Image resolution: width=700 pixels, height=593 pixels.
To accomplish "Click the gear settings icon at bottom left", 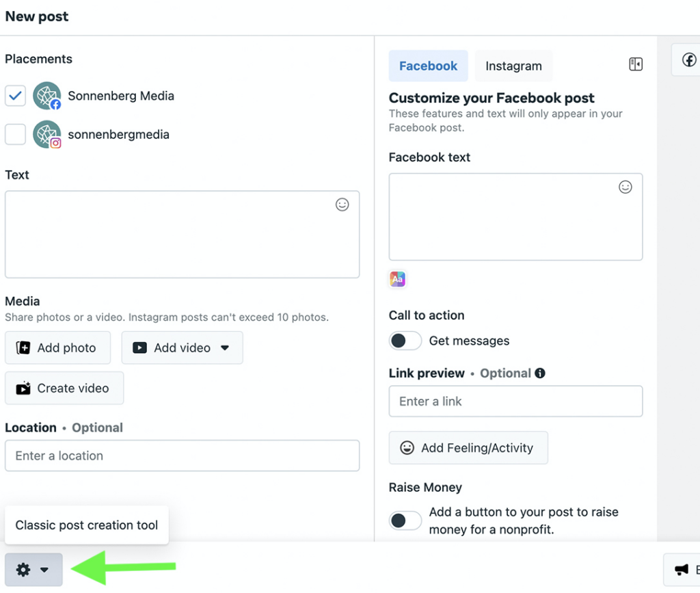I will (23, 569).
